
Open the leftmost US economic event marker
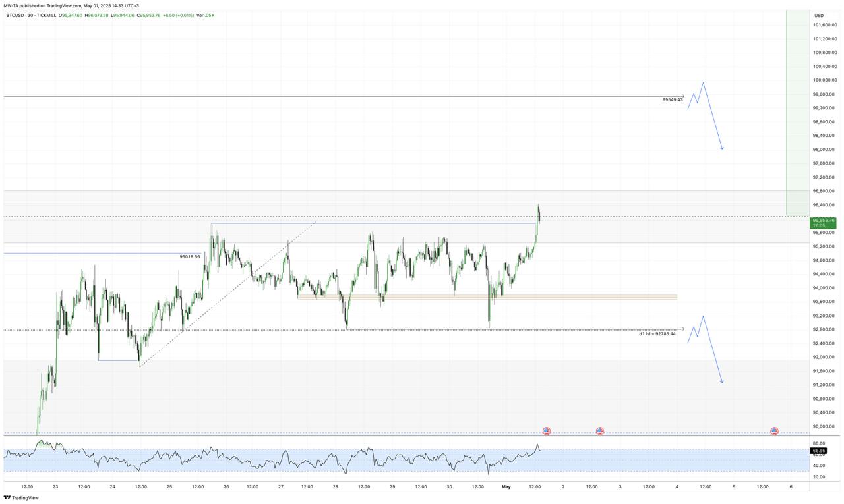[x=547, y=431]
